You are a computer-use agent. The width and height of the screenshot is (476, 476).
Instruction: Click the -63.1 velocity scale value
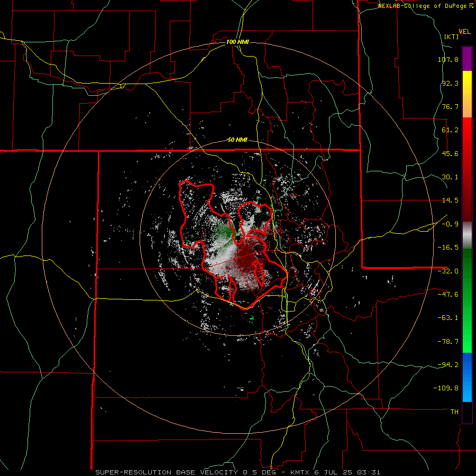pos(448,318)
